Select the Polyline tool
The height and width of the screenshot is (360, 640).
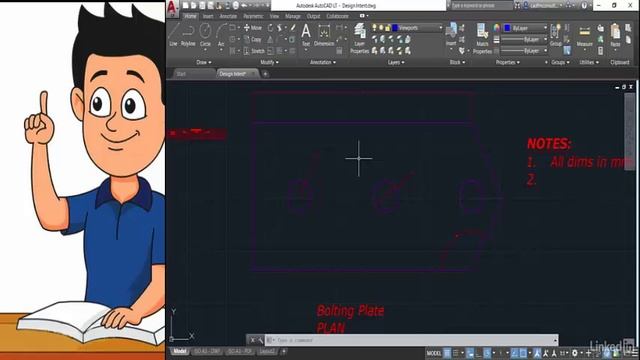point(188,34)
